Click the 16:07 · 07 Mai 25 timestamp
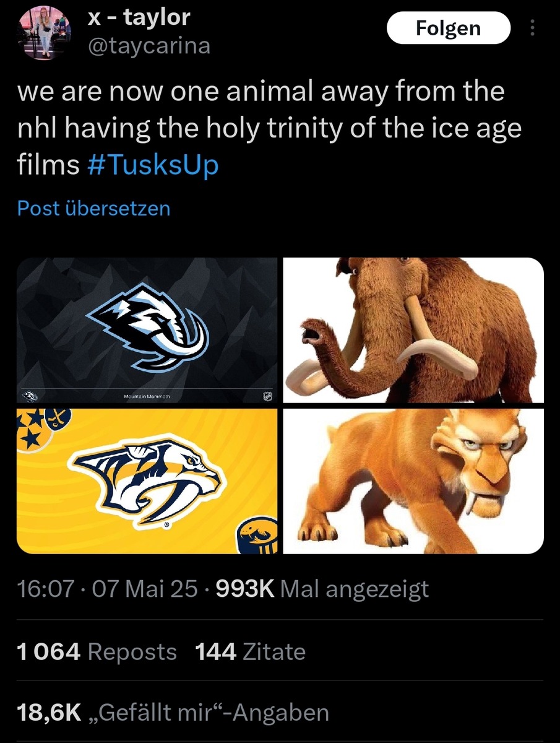The width and height of the screenshot is (560, 743). [103, 589]
